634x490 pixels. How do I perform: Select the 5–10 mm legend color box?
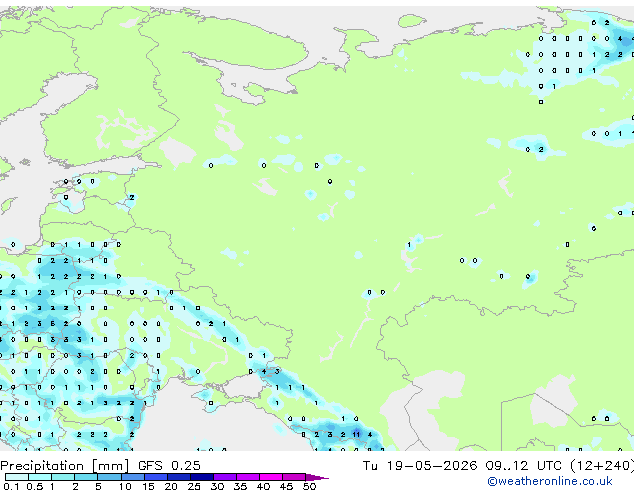109,477
